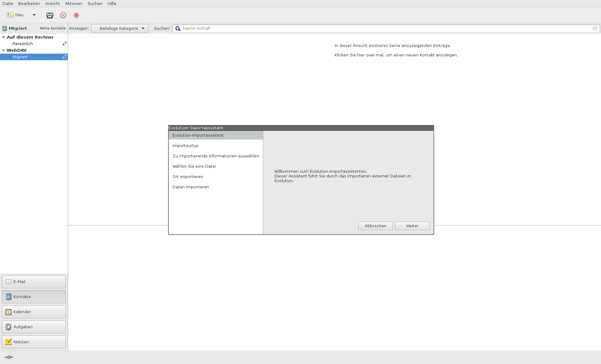Screen dimensions: 601x364
Task: Click the clear search icon
Action: pyautogui.click(x=595, y=29)
